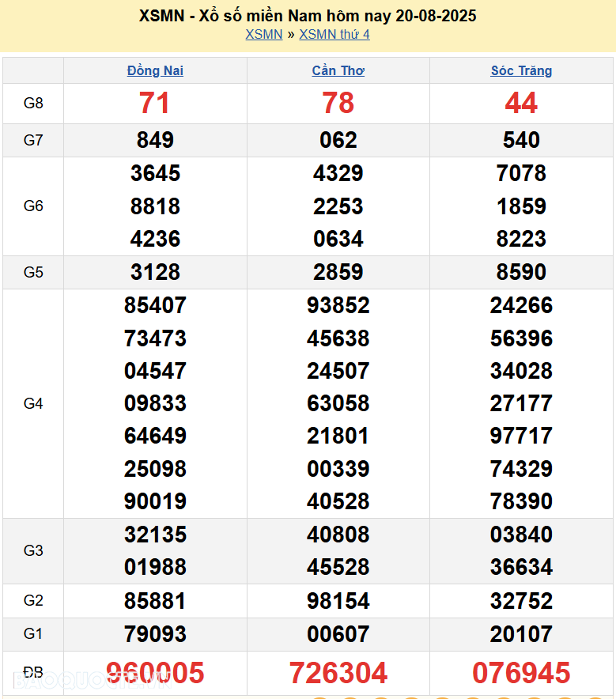Open the XSMN thứ 4 link

[334, 34]
